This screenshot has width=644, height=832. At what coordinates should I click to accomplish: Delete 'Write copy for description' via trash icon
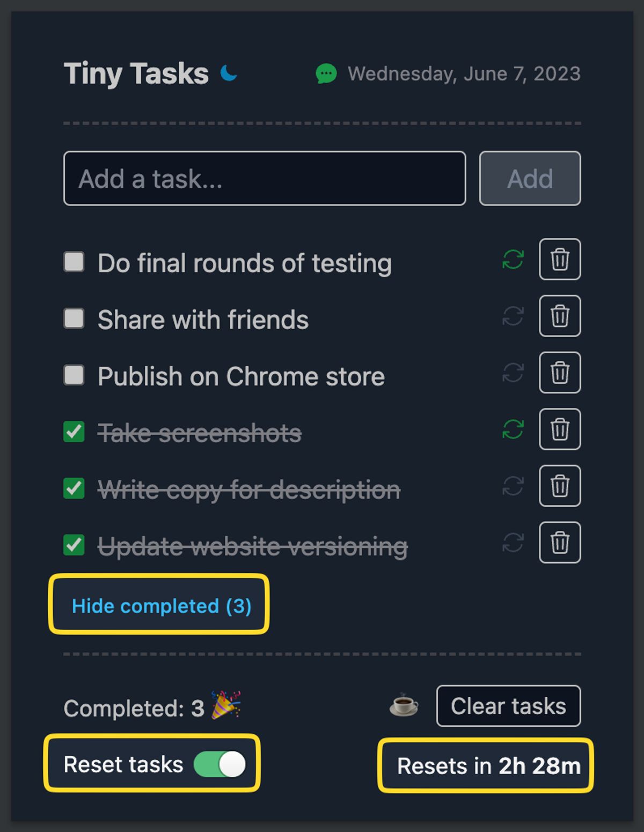(560, 486)
